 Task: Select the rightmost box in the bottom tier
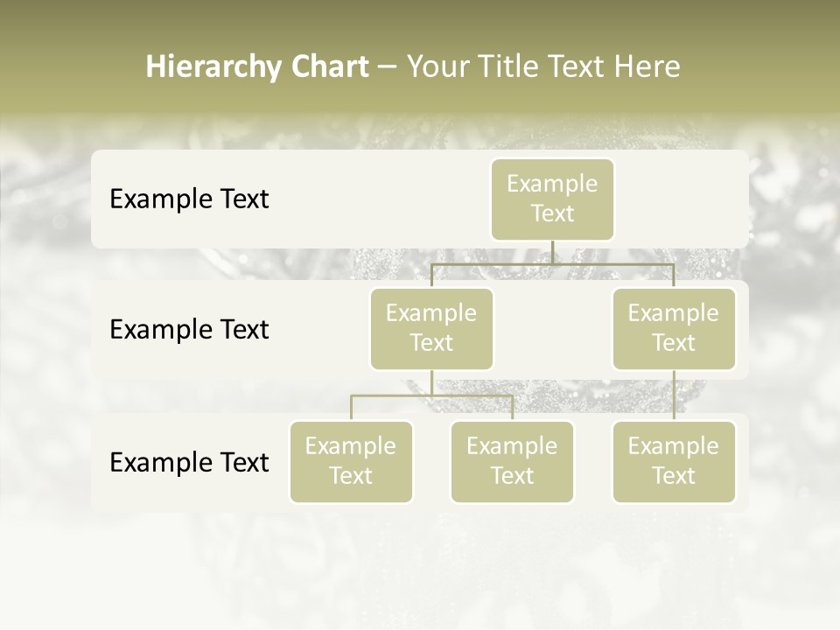pyautogui.click(x=674, y=461)
